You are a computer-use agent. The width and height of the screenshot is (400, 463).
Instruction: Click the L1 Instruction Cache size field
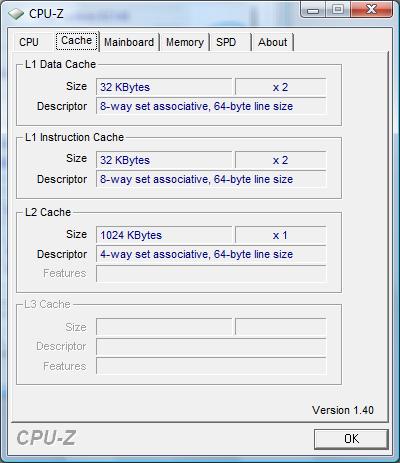[164, 160]
